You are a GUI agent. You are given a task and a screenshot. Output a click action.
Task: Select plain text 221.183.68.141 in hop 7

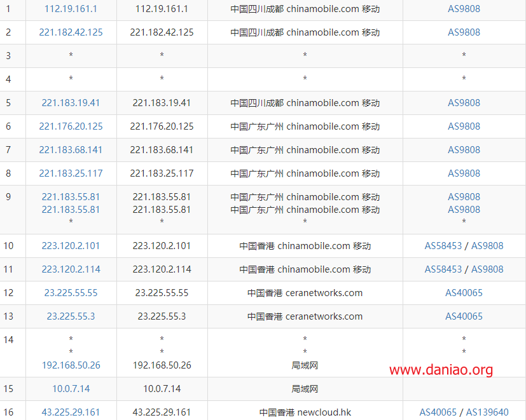(x=162, y=150)
